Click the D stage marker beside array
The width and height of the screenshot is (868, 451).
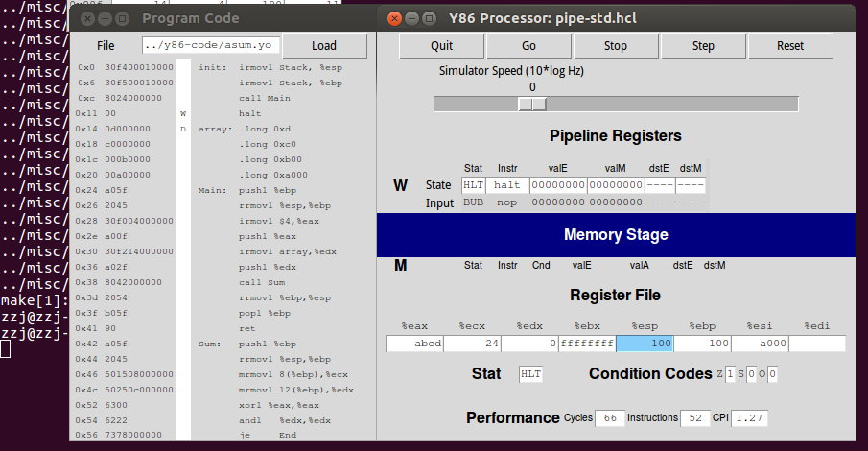183,130
